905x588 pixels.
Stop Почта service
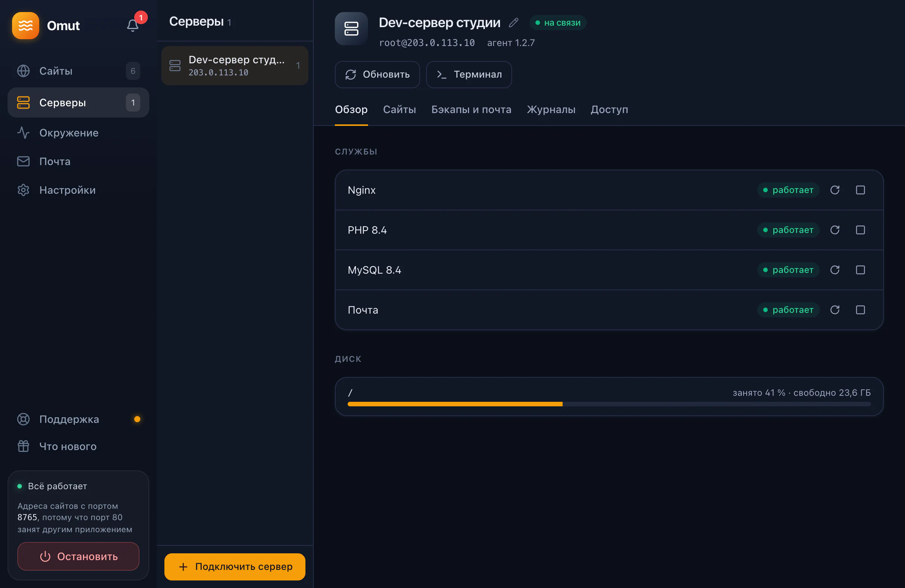click(x=860, y=310)
